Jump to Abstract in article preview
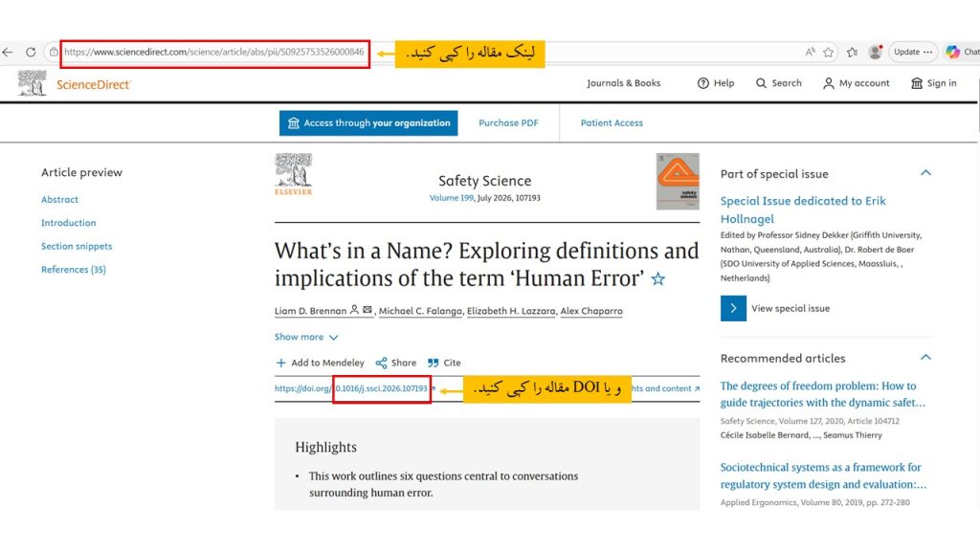Screen dimensions: 980x551 59,199
